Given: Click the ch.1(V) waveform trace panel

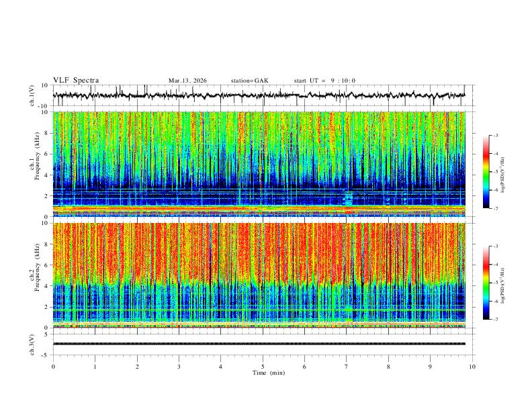Looking at the screenshot, I should [263, 95].
